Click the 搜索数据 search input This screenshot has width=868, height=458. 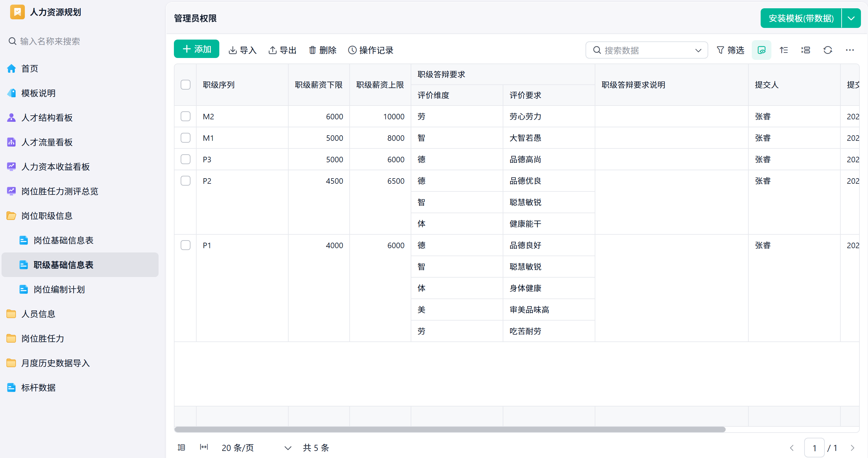tap(647, 50)
